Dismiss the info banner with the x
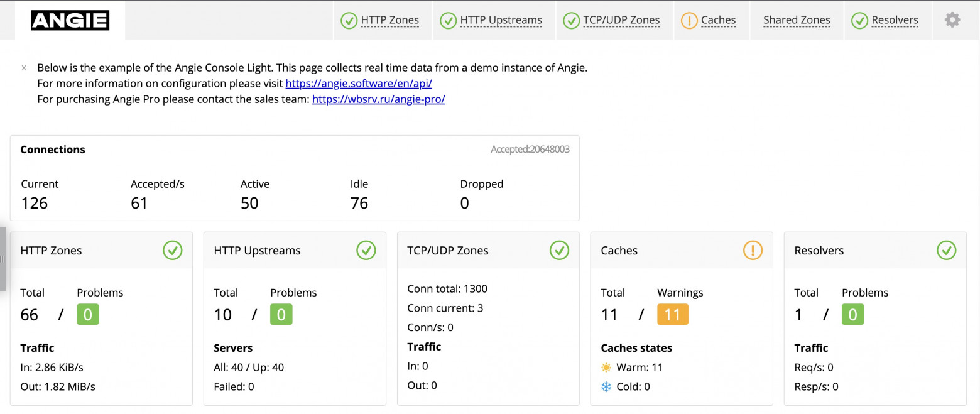This screenshot has width=980, height=414. [x=23, y=67]
